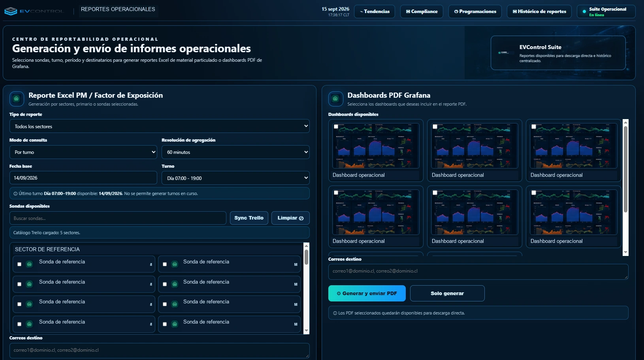
Task: Click the green online status dot
Action: (584, 11)
